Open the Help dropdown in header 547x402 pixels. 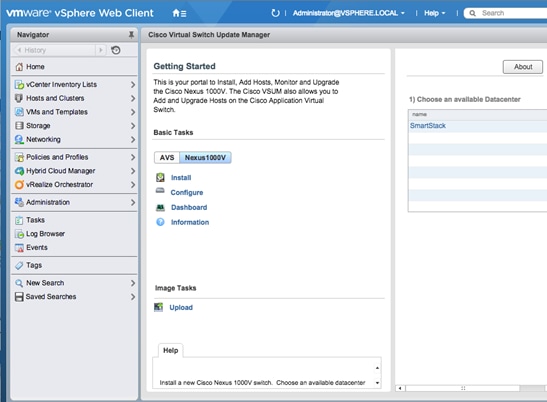point(435,13)
